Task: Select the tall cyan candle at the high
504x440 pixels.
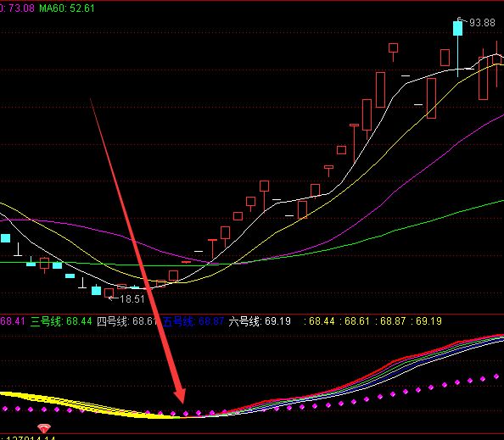Action: point(457,28)
